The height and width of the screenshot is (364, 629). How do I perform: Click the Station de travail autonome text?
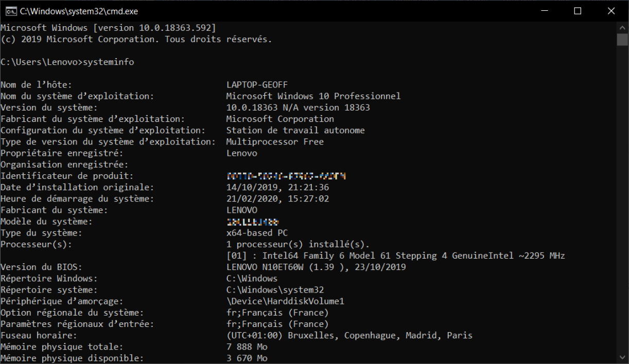tap(295, 131)
